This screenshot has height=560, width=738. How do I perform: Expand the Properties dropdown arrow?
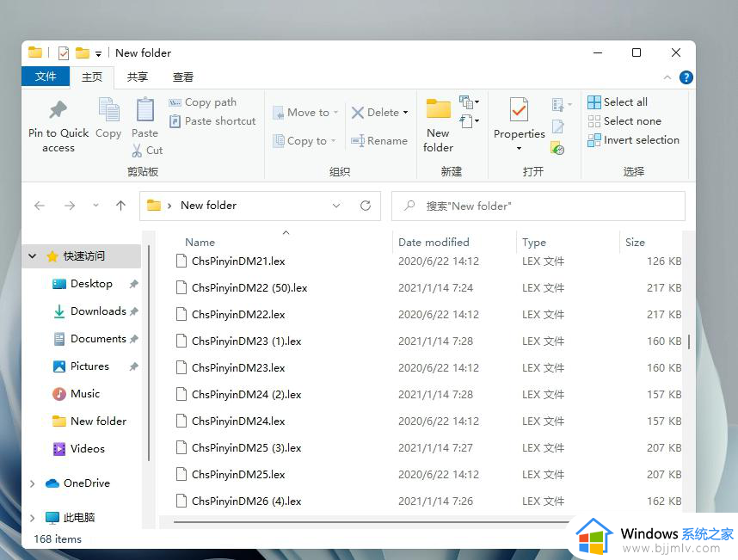coord(520,148)
